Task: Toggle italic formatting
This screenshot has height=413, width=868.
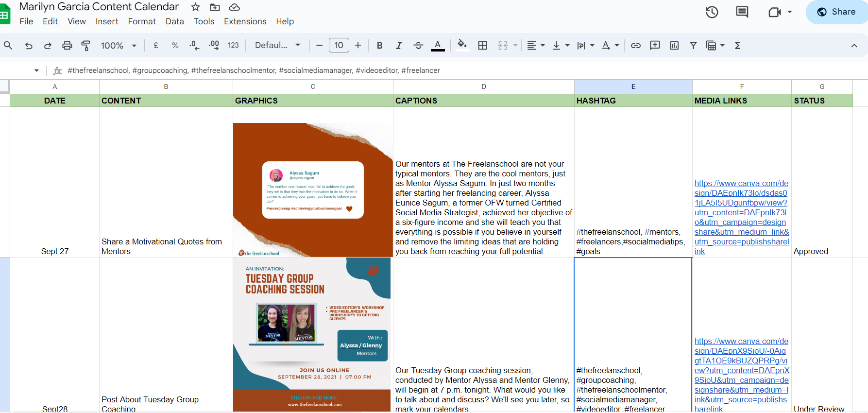Action: point(399,46)
